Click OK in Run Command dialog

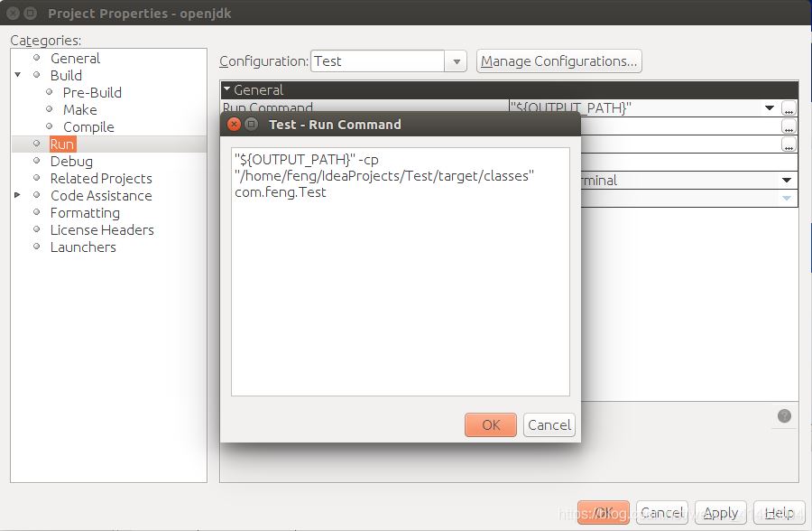click(491, 424)
